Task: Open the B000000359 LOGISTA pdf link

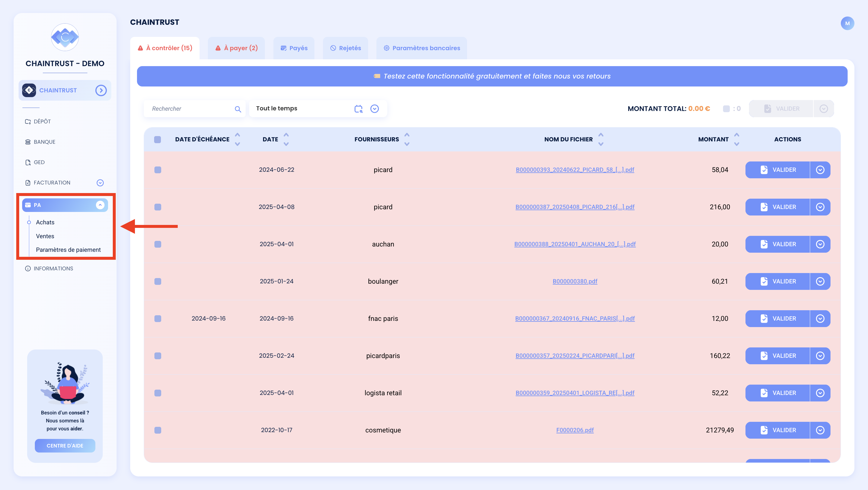Action: pos(575,393)
